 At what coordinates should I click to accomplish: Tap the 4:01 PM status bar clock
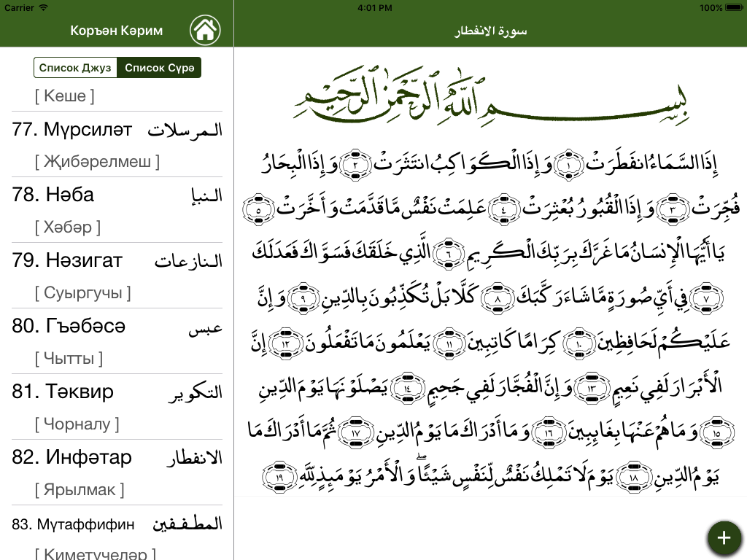tap(375, 7)
